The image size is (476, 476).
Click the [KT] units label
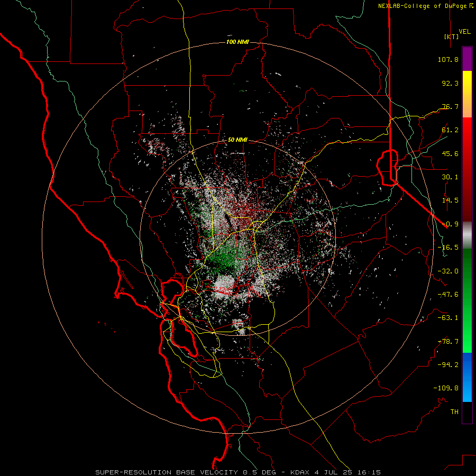coord(451,36)
